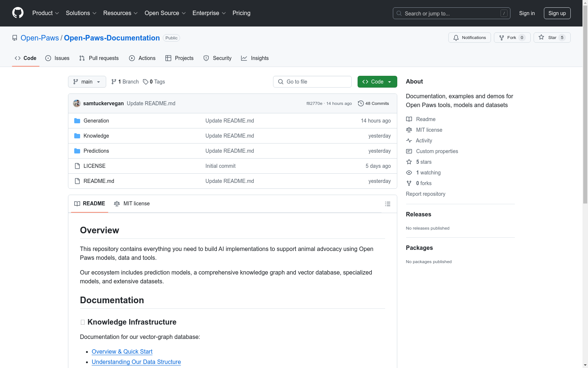Click the "5 days ago" LICENSE timestamp

[378, 166]
